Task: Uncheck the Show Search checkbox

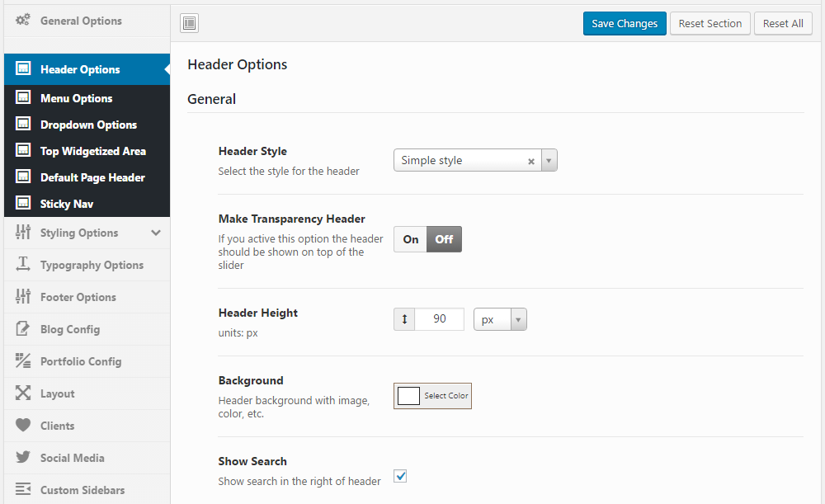Action: (401, 476)
